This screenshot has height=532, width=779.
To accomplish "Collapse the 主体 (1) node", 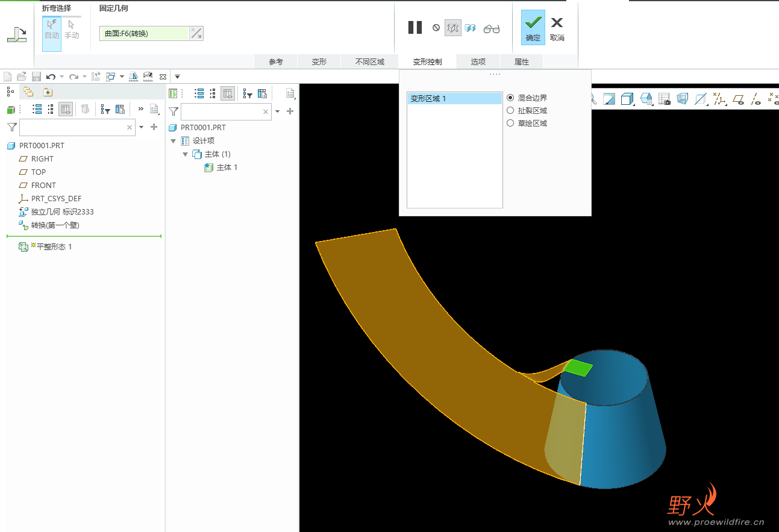I will (186, 154).
